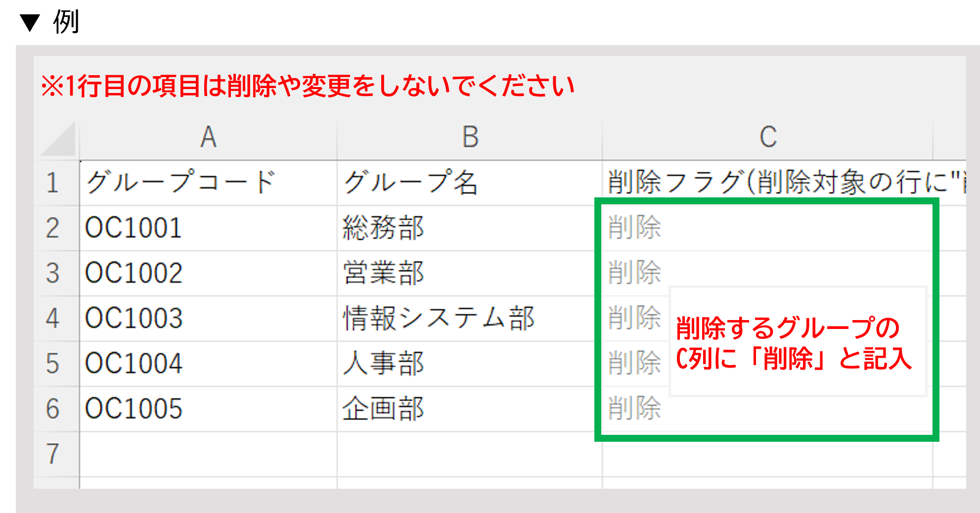Click cell containing OC1002
The height and width of the screenshot is (513, 980).
tap(208, 274)
